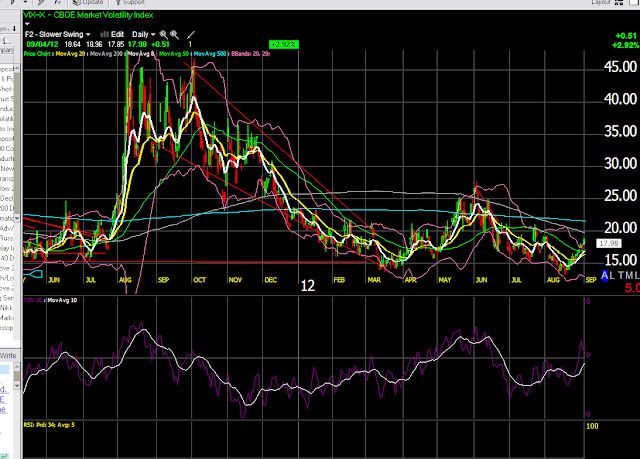Click the MovAvg 10 indicator label
Viewport: 640px width, 459px height.
tap(62, 300)
